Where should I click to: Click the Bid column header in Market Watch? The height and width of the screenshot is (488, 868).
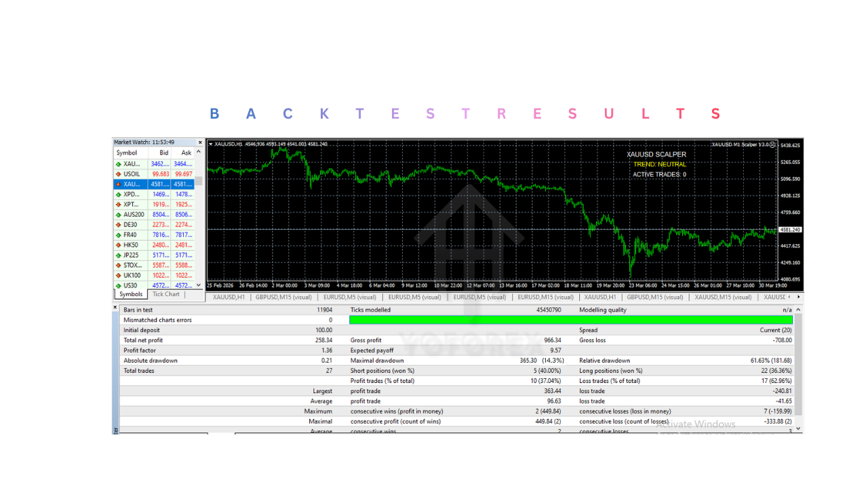(163, 152)
